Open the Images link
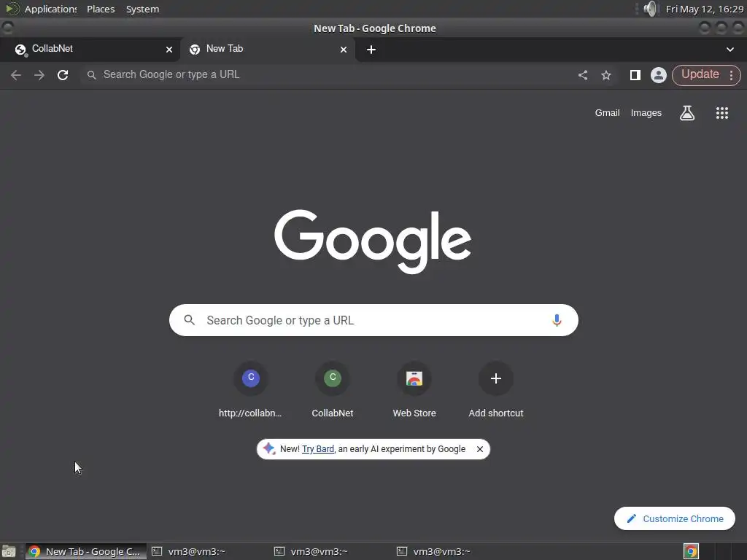747x560 pixels. pos(646,113)
